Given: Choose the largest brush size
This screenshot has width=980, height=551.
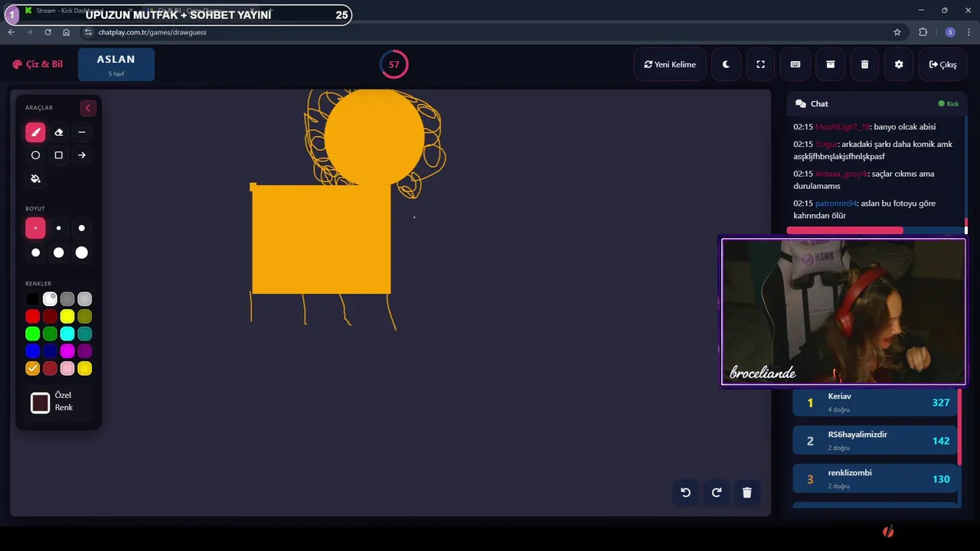Looking at the screenshot, I should pyautogui.click(x=82, y=253).
